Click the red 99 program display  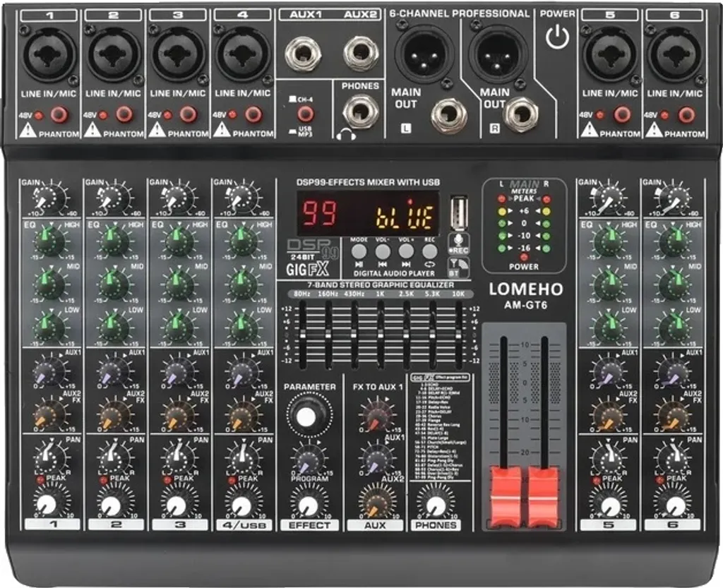point(319,214)
